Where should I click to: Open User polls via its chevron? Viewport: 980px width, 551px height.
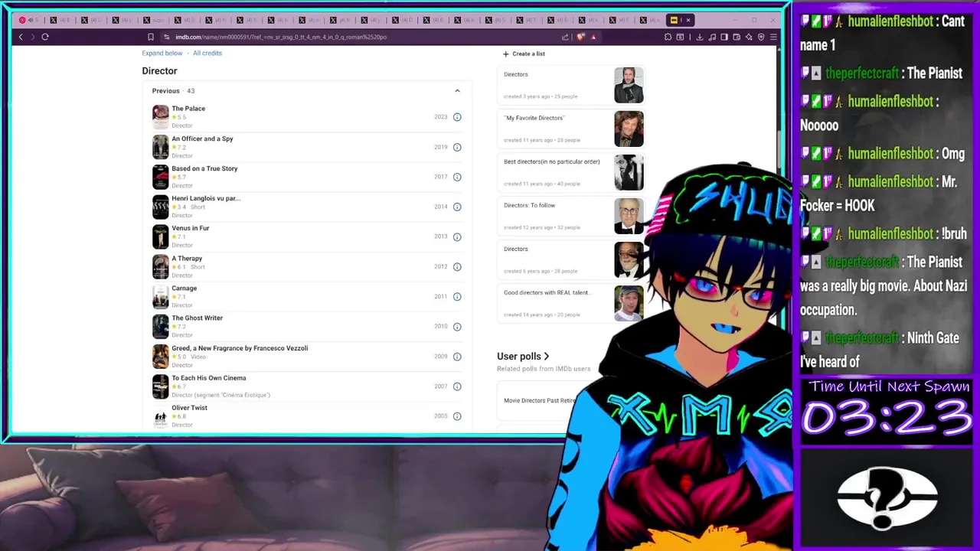click(x=546, y=357)
